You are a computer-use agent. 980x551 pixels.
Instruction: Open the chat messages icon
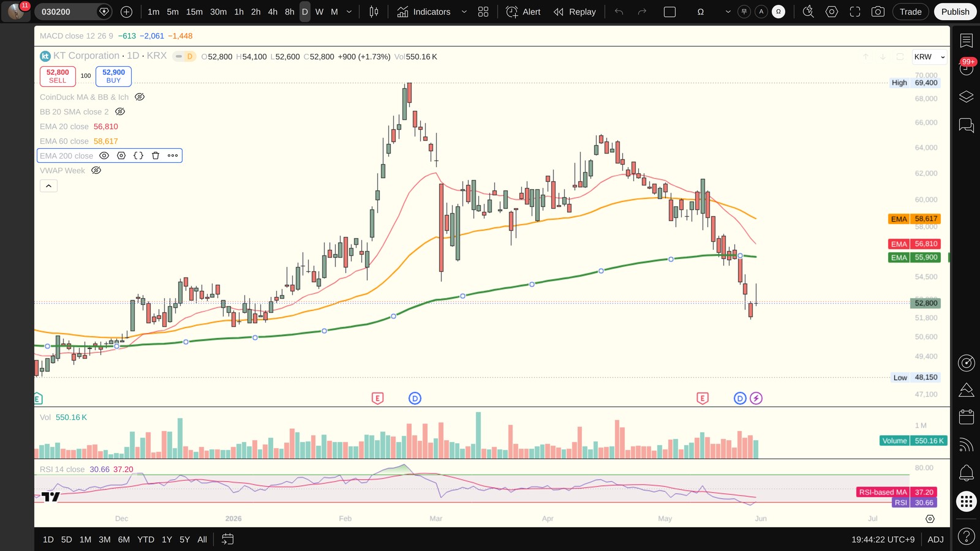coord(967,125)
